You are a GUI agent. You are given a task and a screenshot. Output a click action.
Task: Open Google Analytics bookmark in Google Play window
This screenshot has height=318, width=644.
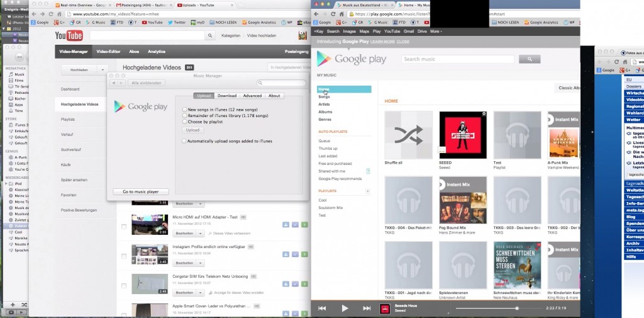tap(541, 23)
